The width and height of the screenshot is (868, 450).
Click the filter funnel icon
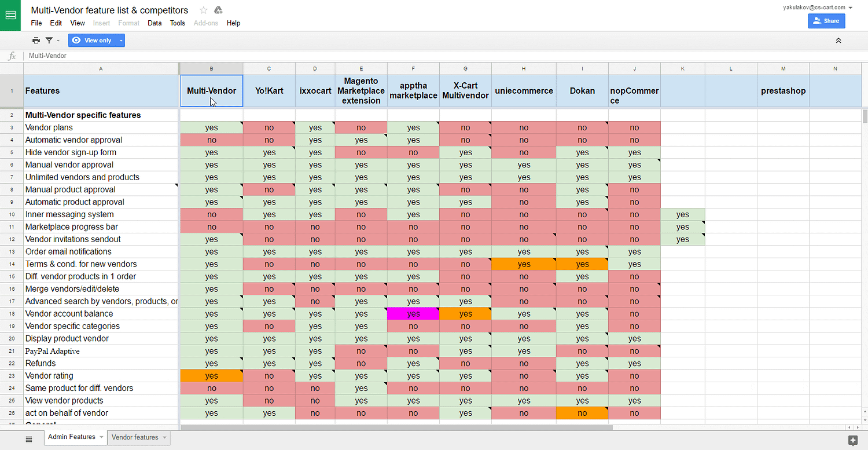[x=49, y=41]
